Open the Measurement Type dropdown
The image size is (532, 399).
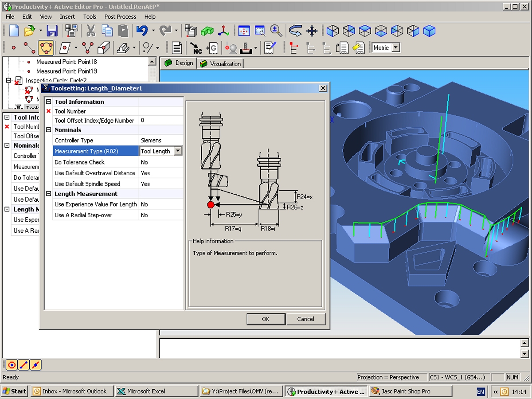point(178,151)
